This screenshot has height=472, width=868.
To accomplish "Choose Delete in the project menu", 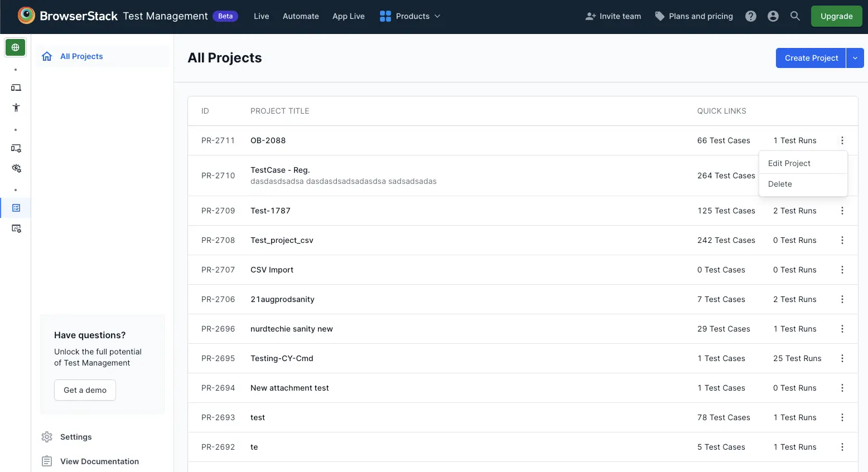I will (780, 184).
